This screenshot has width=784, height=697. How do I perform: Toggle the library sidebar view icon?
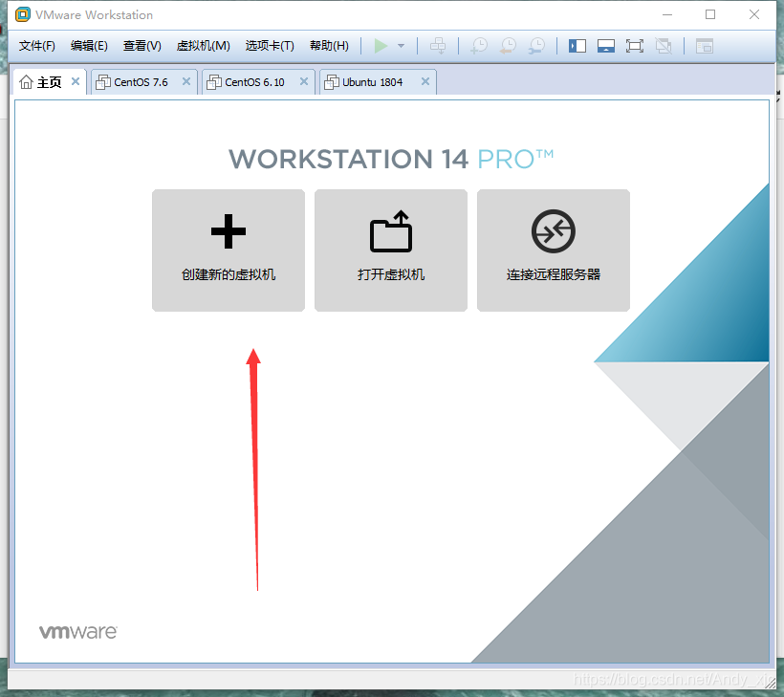(577, 46)
